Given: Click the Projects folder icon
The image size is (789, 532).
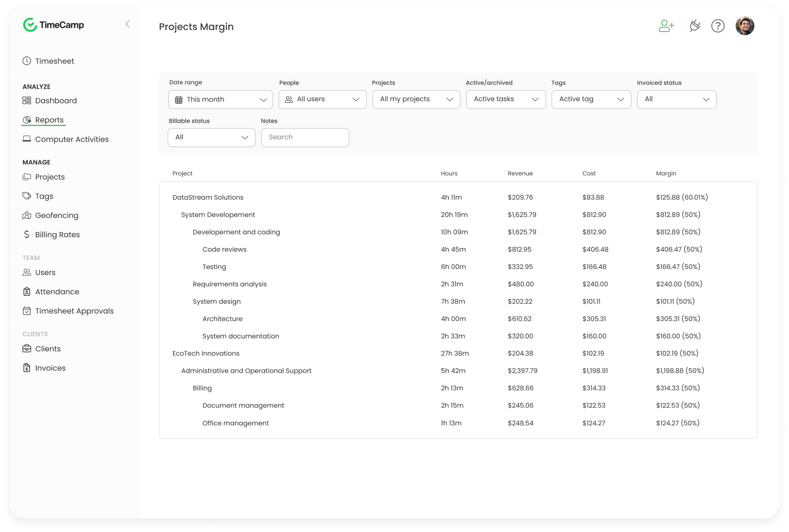Looking at the screenshot, I should click(27, 177).
